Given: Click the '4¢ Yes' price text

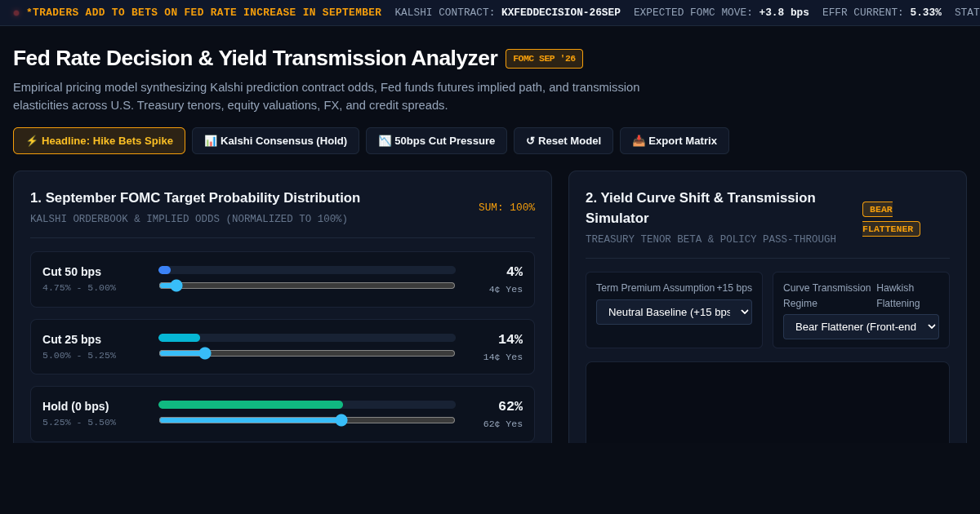Looking at the screenshot, I should click(506, 290).
